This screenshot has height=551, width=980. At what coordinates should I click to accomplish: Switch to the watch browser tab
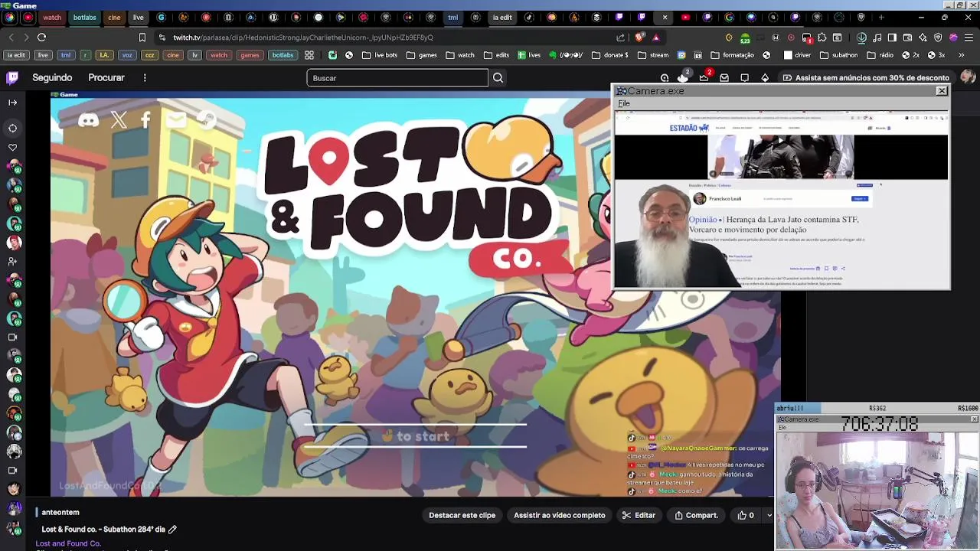[52, 17]
